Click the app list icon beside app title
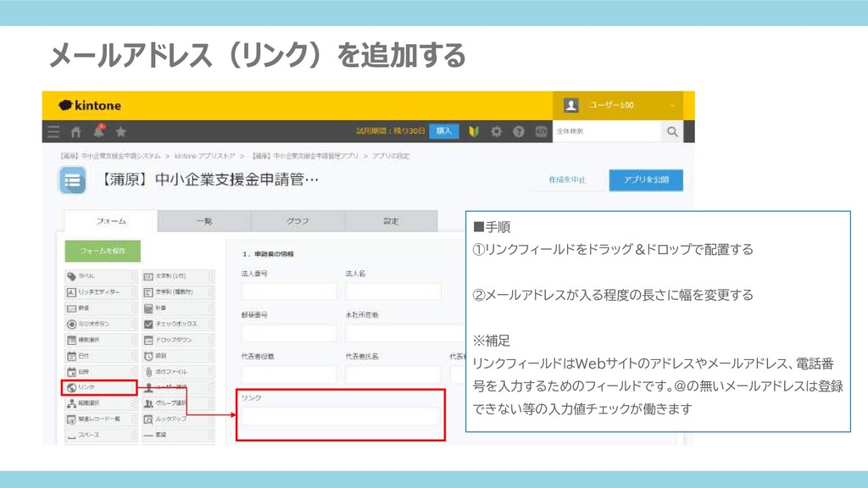The image size is (868, 488). (x=73, y=181)
